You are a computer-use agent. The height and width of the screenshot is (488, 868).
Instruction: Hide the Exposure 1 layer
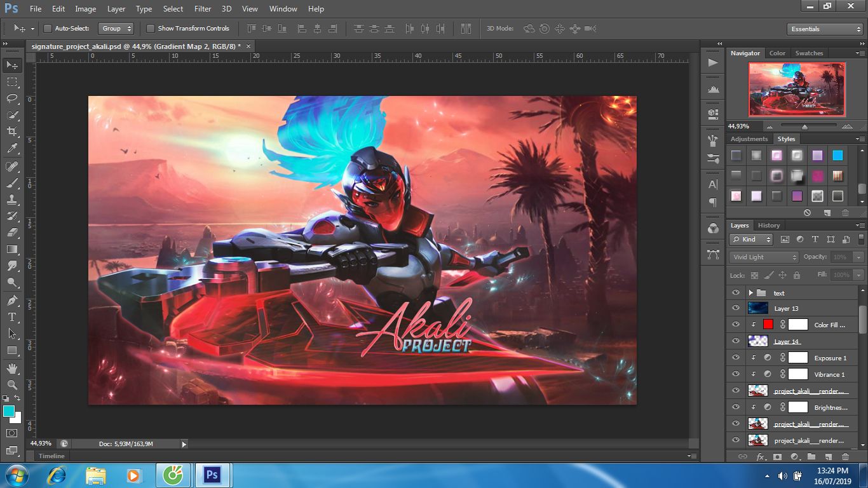(736, 358)
